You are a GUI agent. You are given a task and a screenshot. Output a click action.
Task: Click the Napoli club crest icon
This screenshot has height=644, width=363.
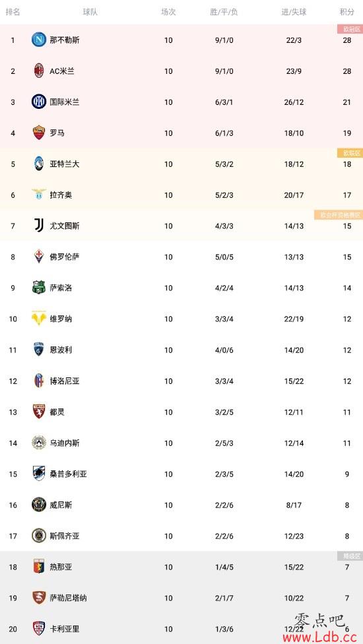39,40
